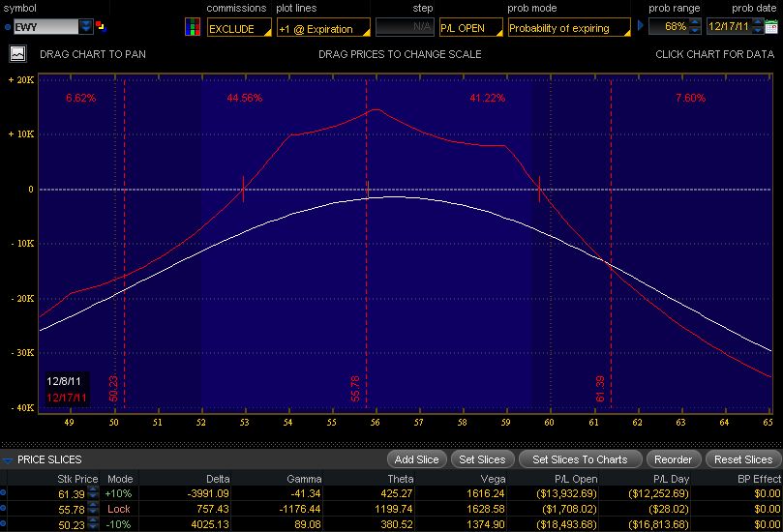Open the Probability of expiring prob mode dropdown
Screen dimensions: 783x532
tap(569, 27)
